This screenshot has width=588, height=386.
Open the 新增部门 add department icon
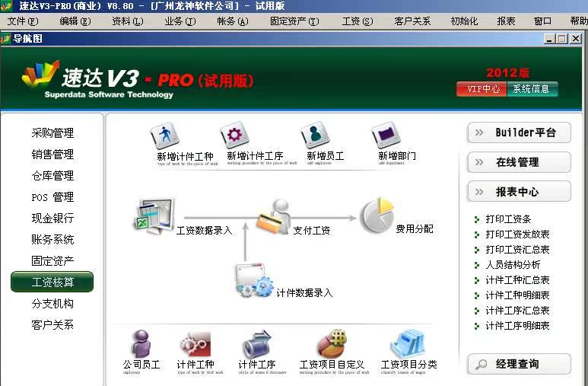click(386, 136)
